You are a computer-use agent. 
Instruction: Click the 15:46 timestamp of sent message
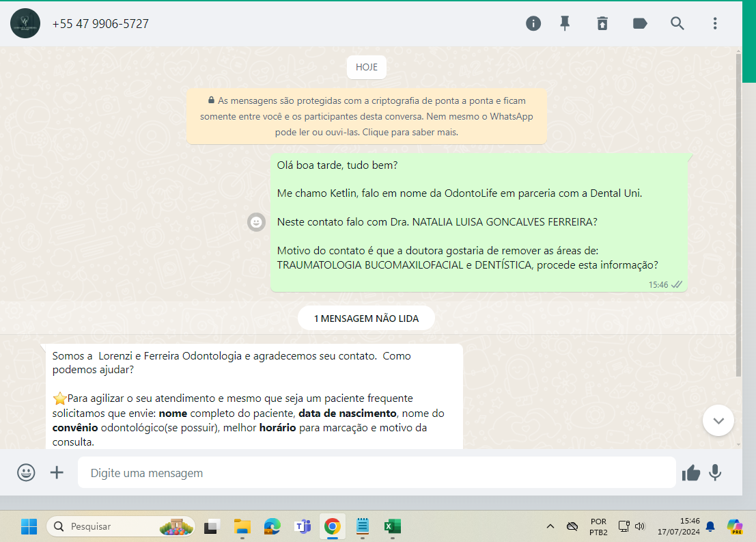coord(658,285)
